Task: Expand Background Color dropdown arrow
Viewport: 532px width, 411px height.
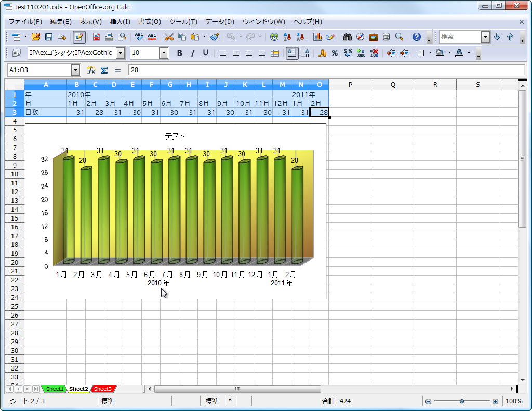Action: [449, 53]
